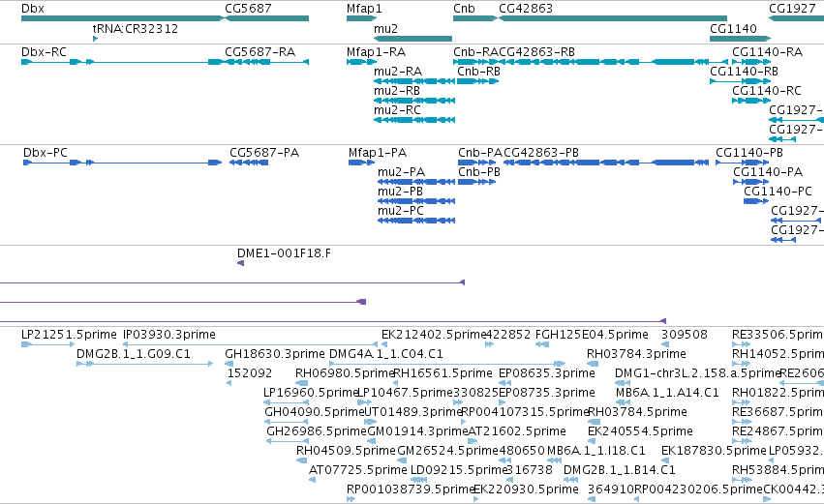Click the Cnb-PB protein label
The width and height of the screenshot is (824, 504).
coord(479,171)
